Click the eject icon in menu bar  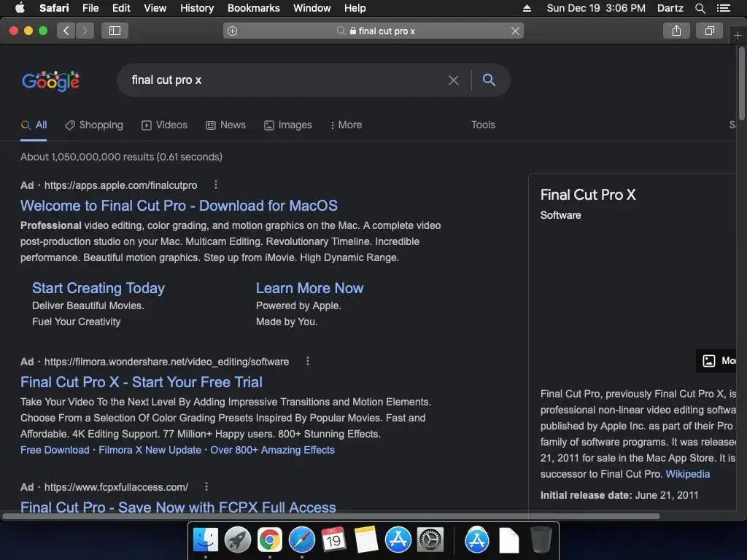click(x=527, y=8)
